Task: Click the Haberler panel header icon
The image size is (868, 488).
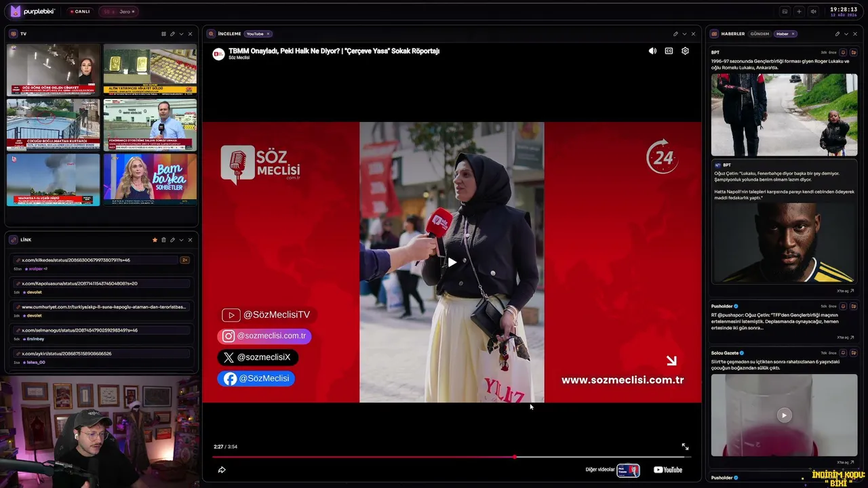Action: pyautogui.click(x=714, y=34)
